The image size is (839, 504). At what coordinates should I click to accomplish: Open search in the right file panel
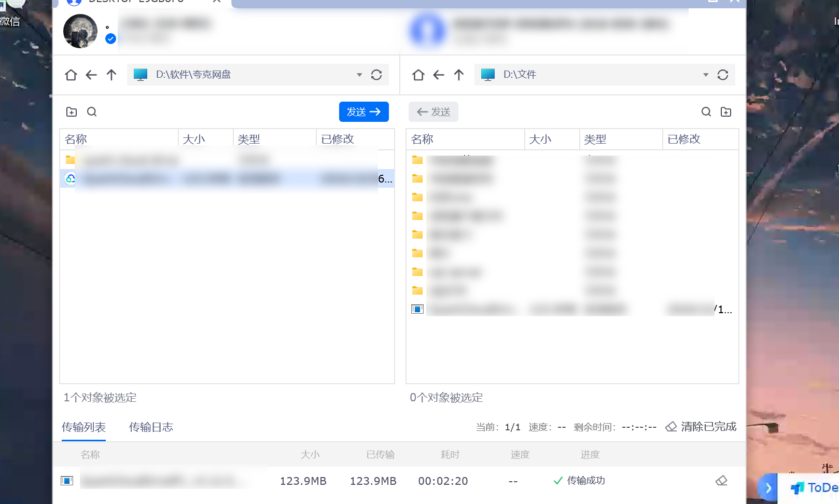click(x=706, y=111)
